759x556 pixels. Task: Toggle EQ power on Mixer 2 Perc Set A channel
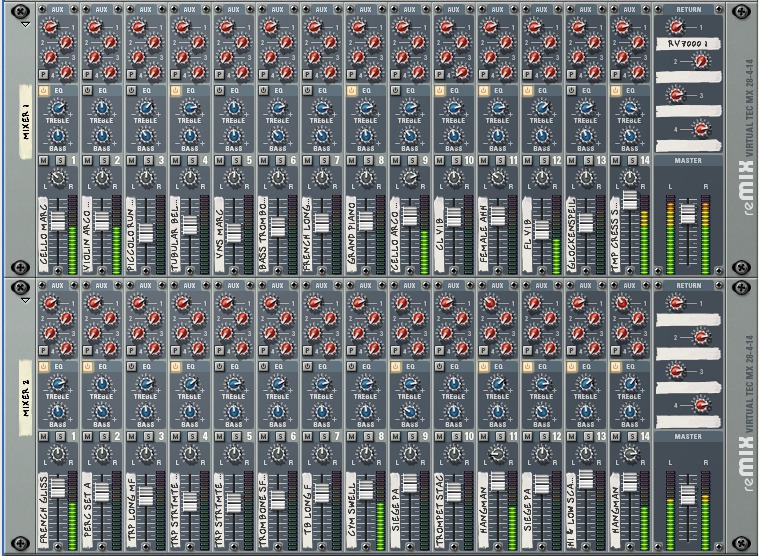point(87,368)
